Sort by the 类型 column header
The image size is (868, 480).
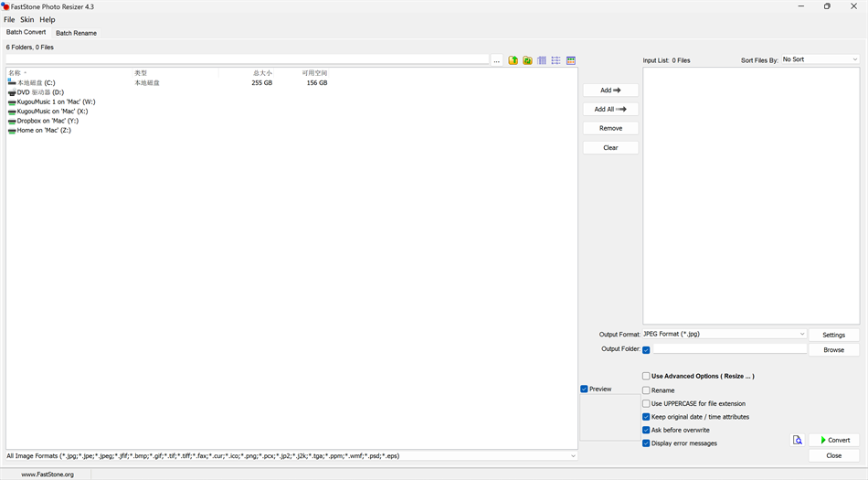(x=175, y=73)
